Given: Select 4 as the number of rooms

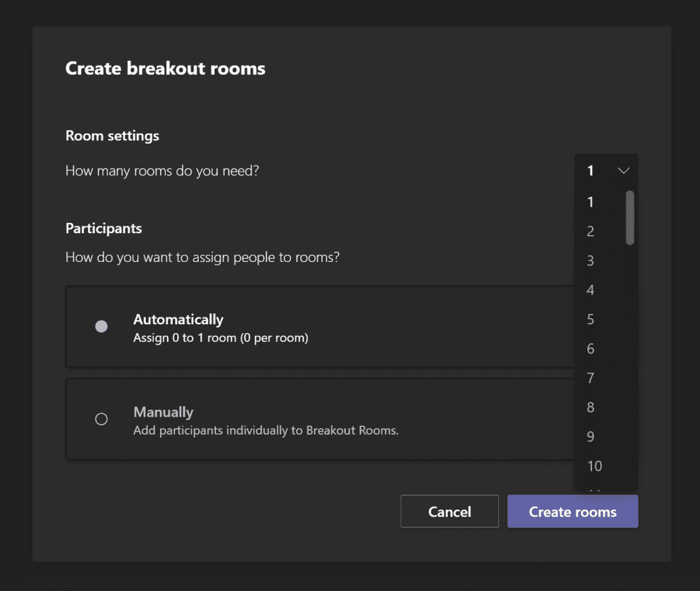Looking at the screenshot, I should pyautogui.click(x=591, y=290).
